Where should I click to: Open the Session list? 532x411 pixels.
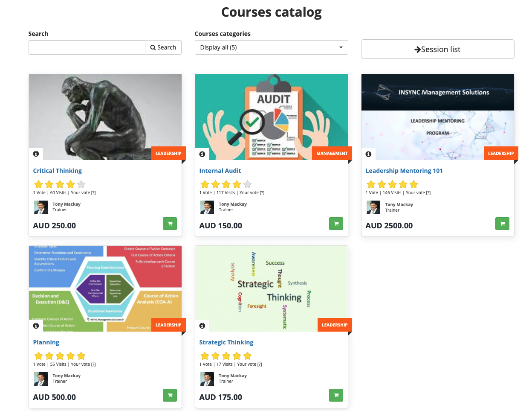pos(437,50)
